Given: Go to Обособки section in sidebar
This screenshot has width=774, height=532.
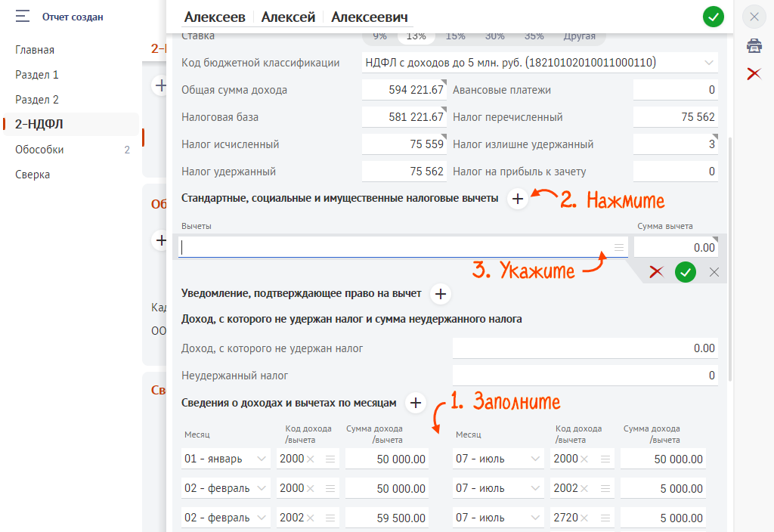Looking at the screenshot, I should tap(39, 150).
